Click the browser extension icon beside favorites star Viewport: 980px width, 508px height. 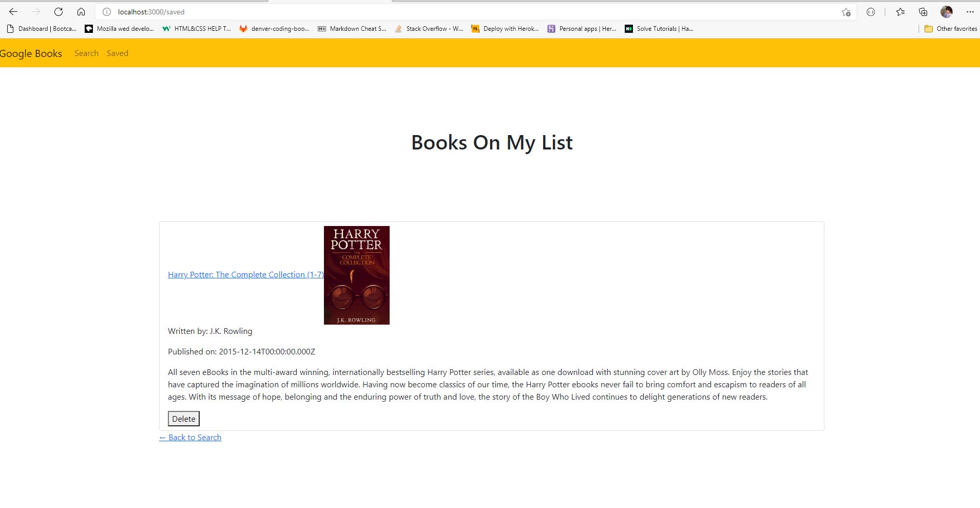[x=871, y=12]
